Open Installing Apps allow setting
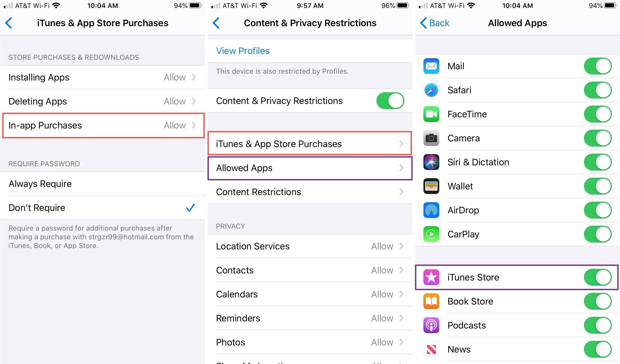The height and width of the screenshot is (364, 620). coord(103,77)
